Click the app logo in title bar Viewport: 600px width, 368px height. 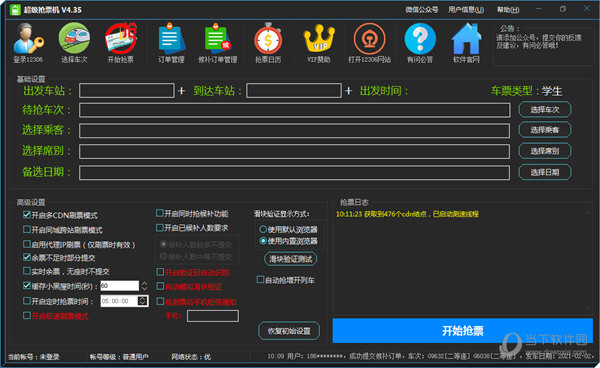click(15, 10)
